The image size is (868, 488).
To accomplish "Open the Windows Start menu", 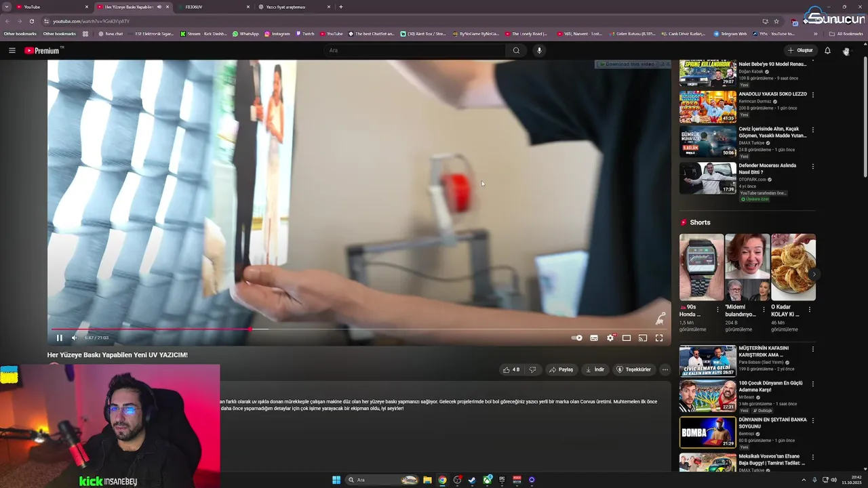I will coord(336,480).
